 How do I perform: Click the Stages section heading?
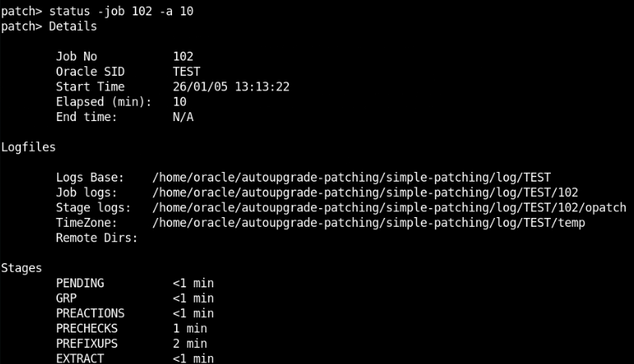pos(22,268)
